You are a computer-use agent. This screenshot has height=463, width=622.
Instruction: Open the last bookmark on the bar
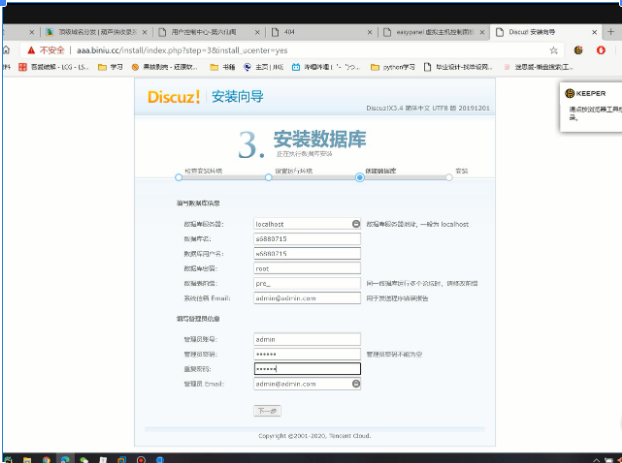click(538, 67)
